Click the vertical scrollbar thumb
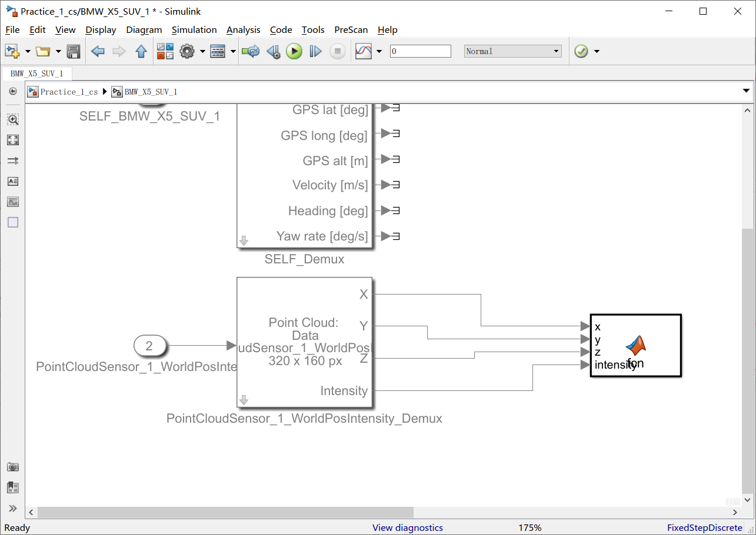The image size is (756, 535). click(747, 360)
